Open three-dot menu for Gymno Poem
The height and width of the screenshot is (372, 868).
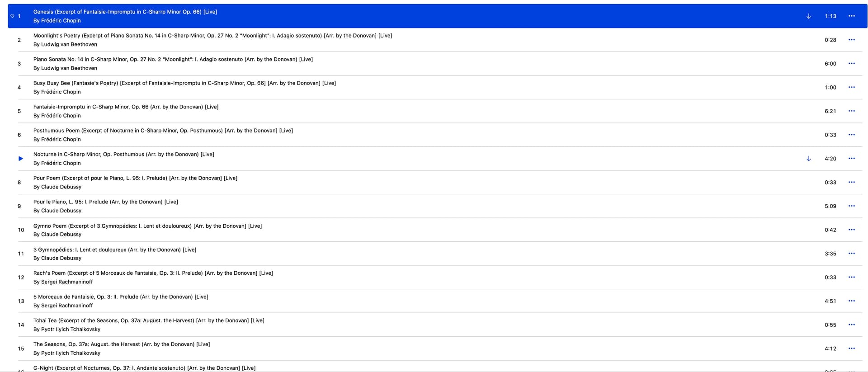(x=851, y=230)
